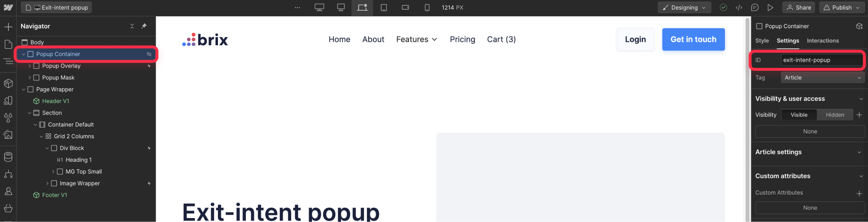
Task: Collapse the Section tree node
Action: (x=29, y=113)
